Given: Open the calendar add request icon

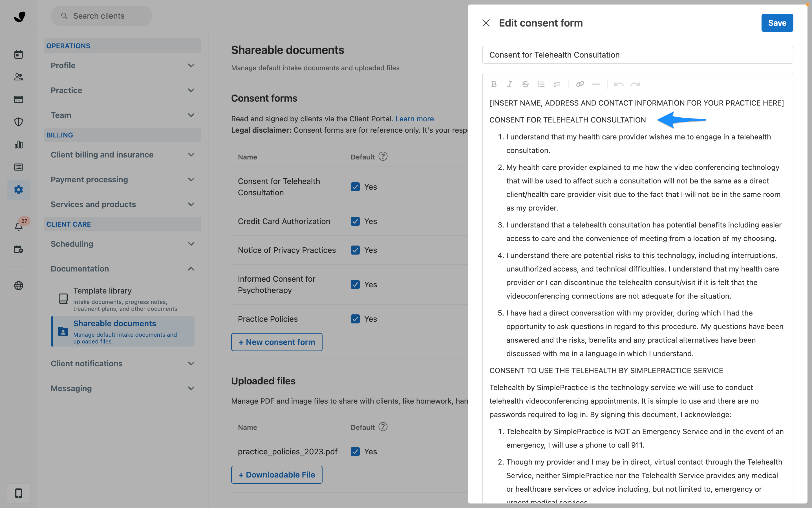Looking at the screenshot, I should [x=18, y=249].
